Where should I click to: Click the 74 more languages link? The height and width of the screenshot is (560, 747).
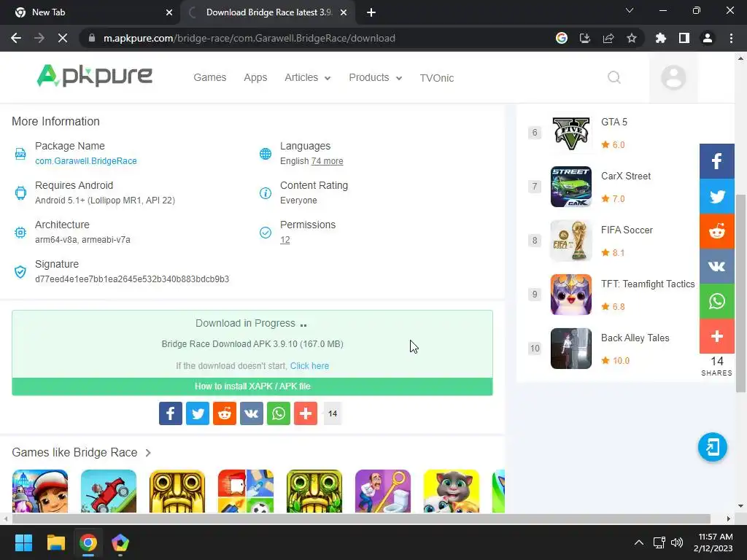[327, 161]
